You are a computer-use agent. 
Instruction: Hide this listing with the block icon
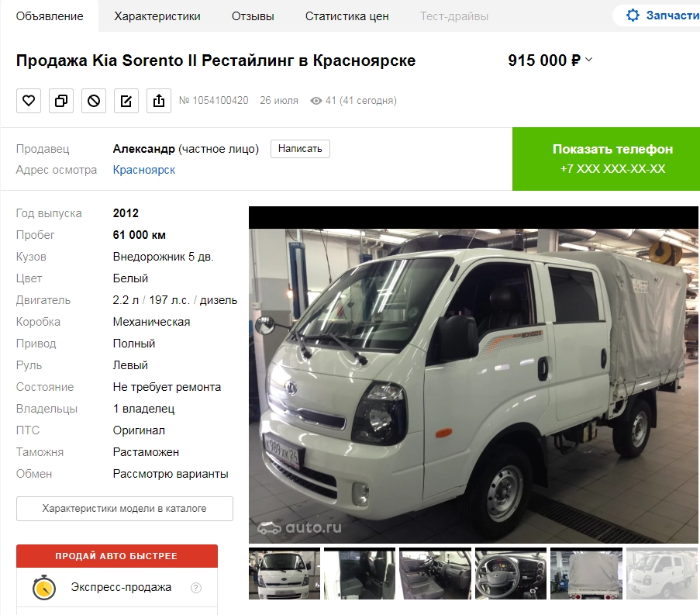tap(94, 101)
